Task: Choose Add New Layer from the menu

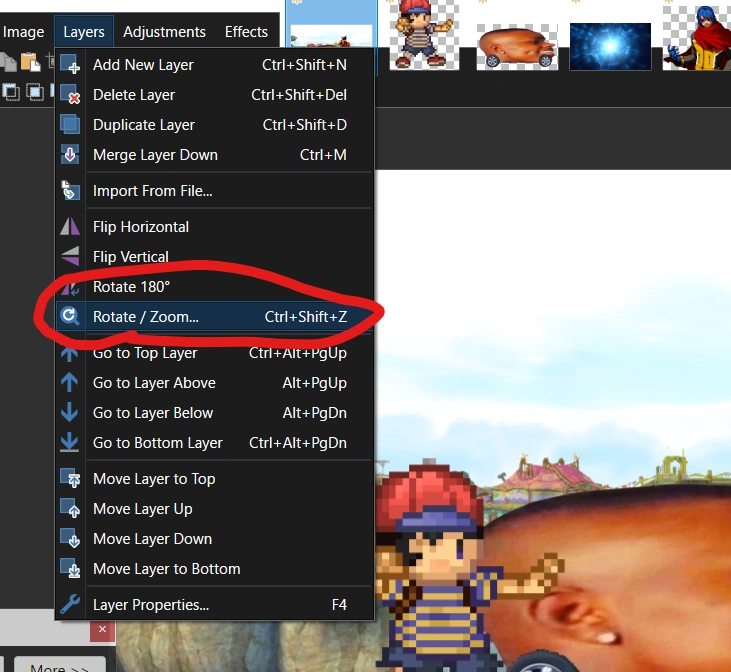Action: click(214, 65)
